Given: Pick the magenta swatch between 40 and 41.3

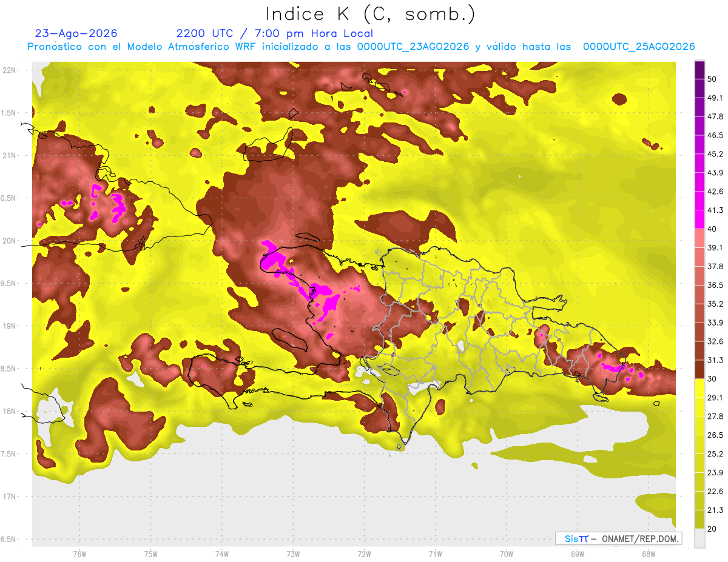Looking at the screenshot, I should [x=699, y=219].
